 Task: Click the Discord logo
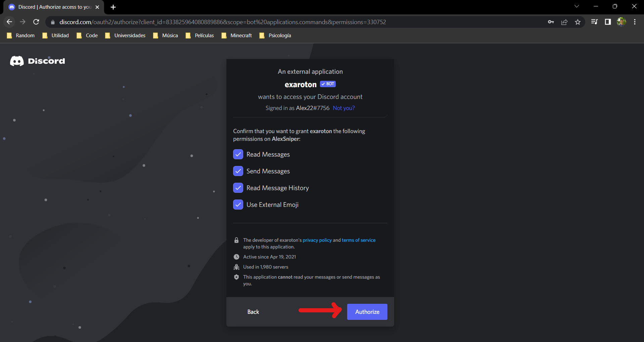coord(38,61)
